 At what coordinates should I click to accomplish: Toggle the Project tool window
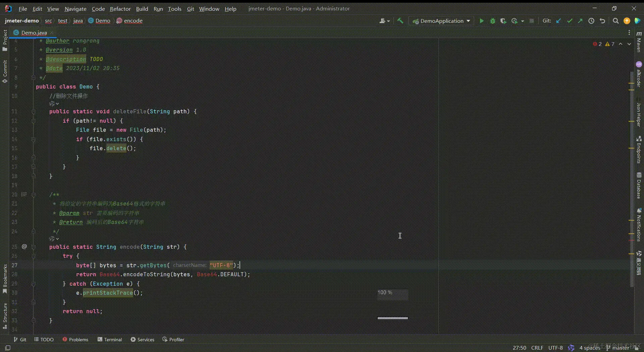pos(5,40)
